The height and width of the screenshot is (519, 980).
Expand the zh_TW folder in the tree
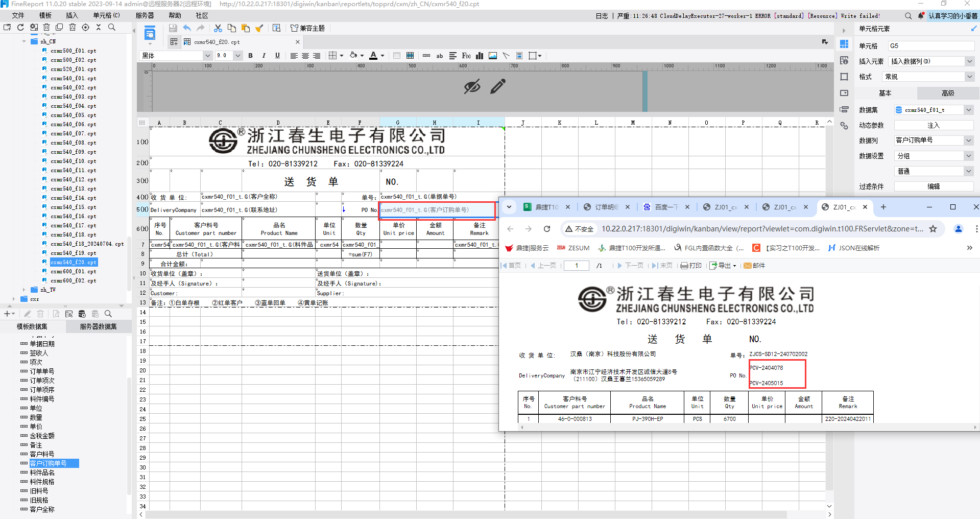pos(24,290)
